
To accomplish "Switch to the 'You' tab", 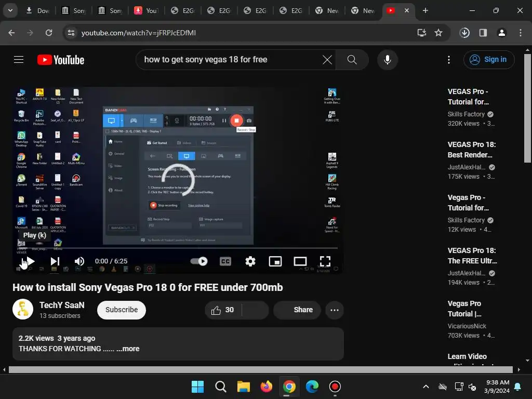I will 147,10.
